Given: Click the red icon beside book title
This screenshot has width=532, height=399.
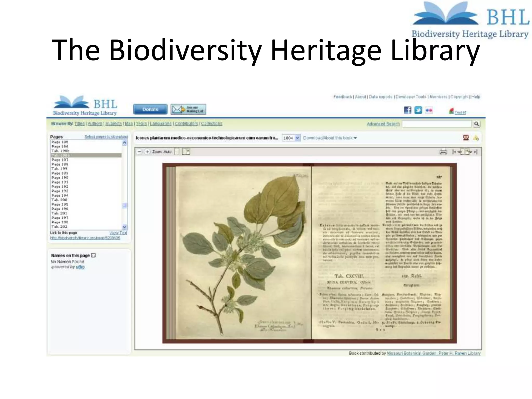Looking at the screenshot, I should [466, 138].
